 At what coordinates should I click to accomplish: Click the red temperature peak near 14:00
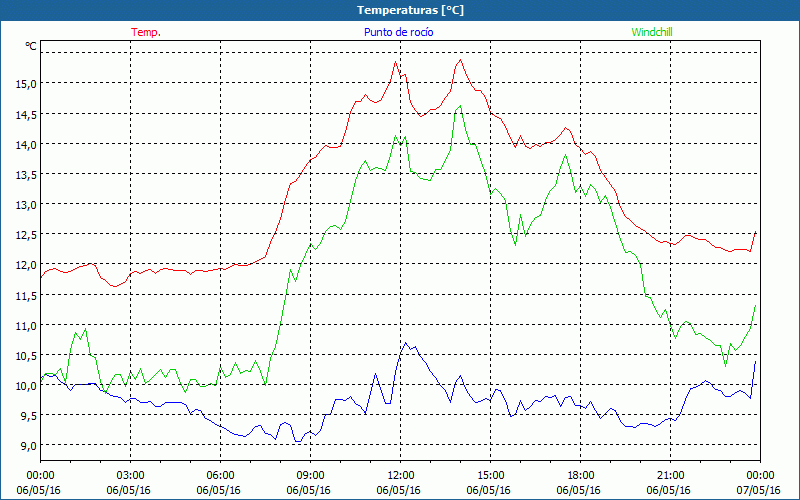[x=460, y=60]
